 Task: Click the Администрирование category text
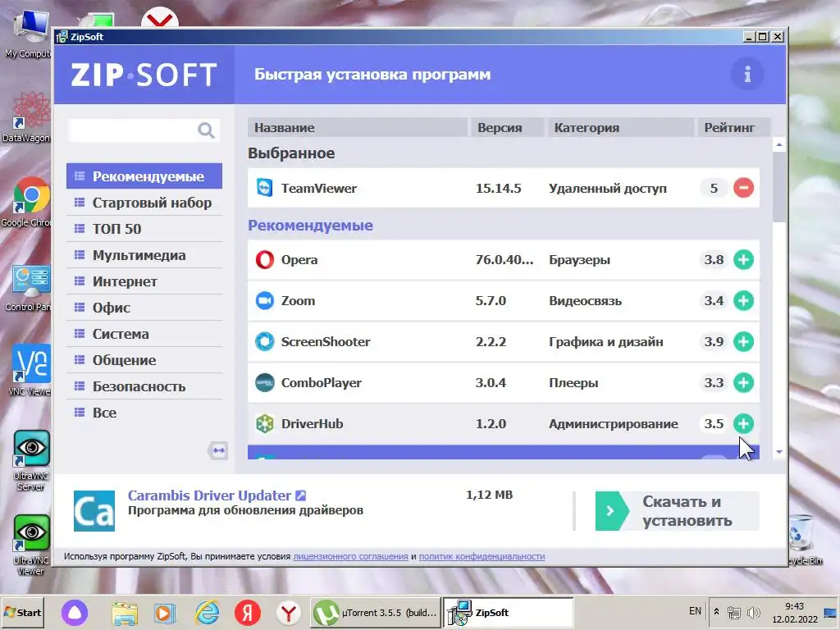[x=614, y=424]
